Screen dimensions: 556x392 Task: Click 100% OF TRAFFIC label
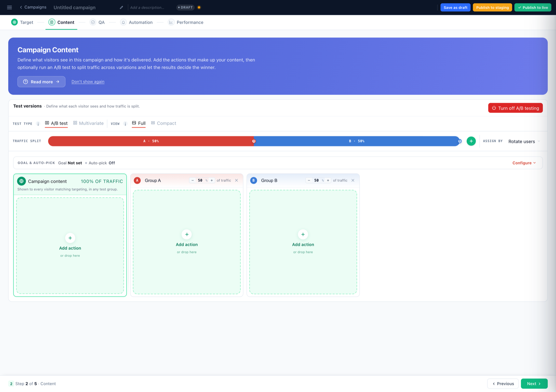[102, 181]
